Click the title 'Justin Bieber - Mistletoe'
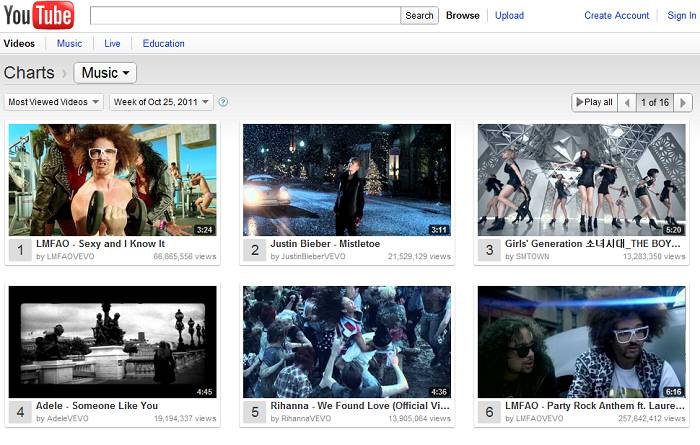700x445 pixels. tap(325, 244)
